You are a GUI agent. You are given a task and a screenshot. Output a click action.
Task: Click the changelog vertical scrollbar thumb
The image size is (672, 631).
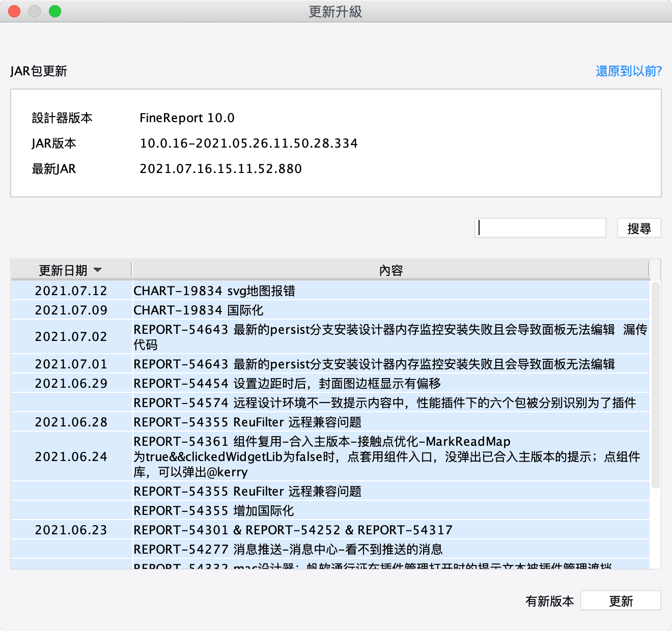[656, 385]
